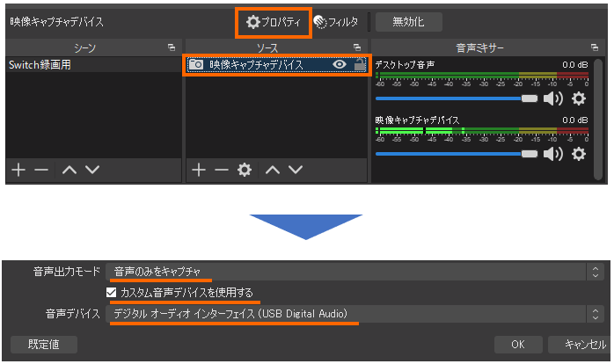Add a new scene

tap(18, 170)
